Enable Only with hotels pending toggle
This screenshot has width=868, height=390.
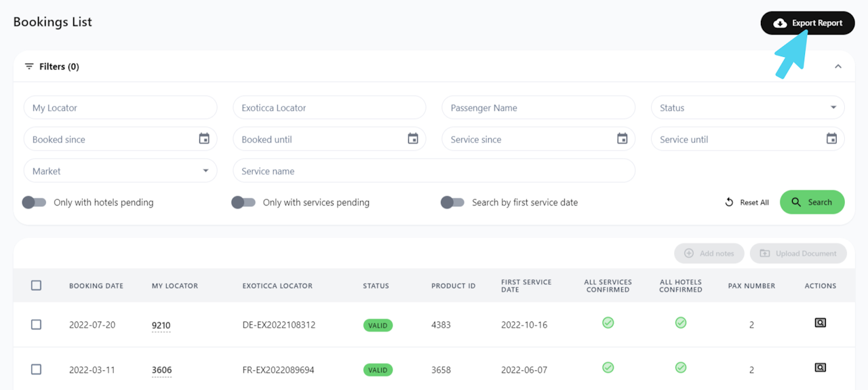click(34, 202)
